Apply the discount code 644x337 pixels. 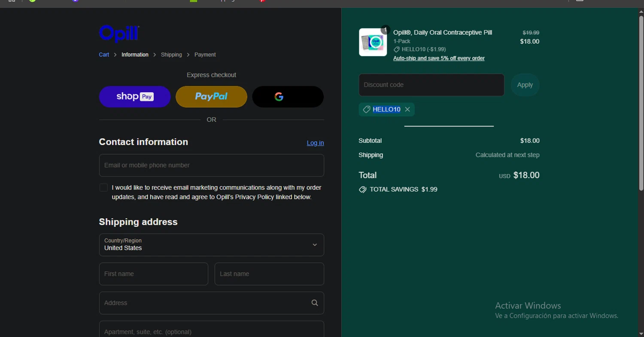point(525,85)
